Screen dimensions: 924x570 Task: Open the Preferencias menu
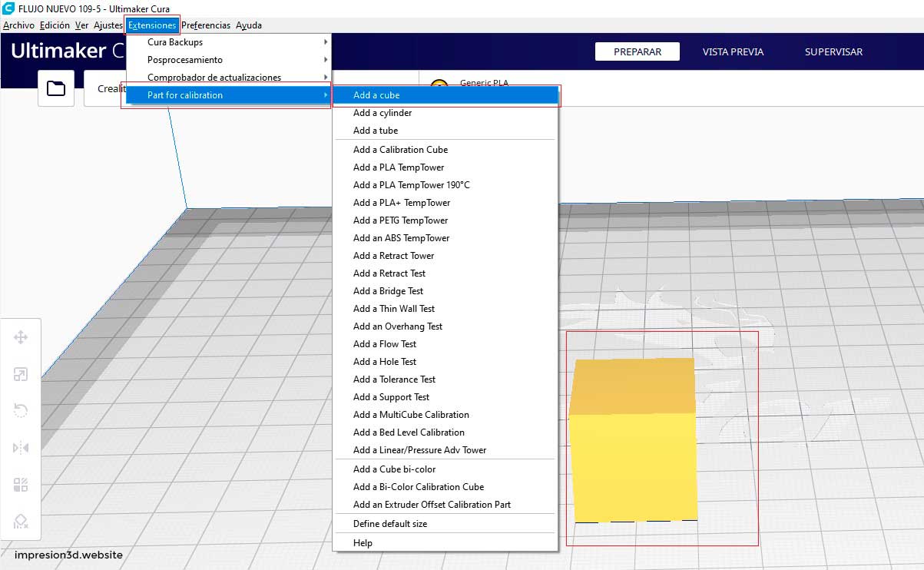pos(206,25)
